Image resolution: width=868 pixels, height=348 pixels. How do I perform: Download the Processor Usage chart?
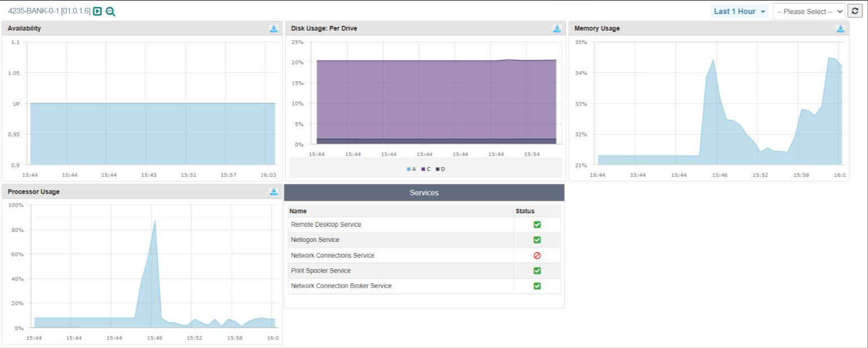(x=274, y=192)
